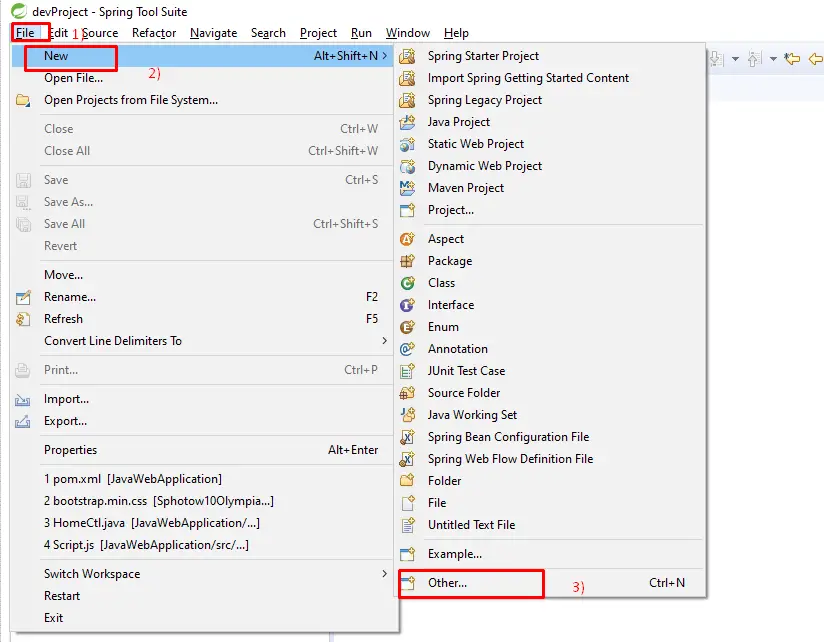Click the Enum icon in New submenu

(407, 327)
